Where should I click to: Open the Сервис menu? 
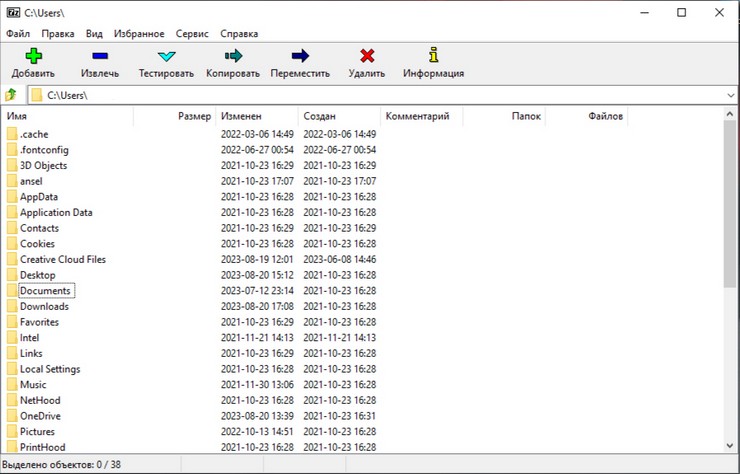(x=192, y=33)
